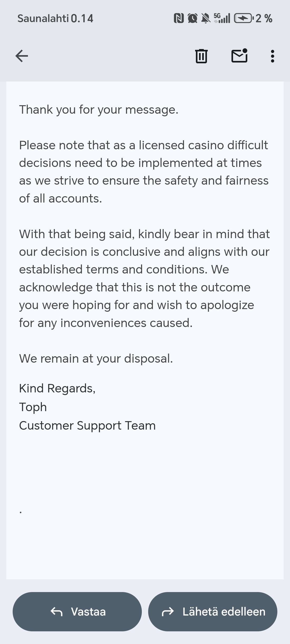Tap the charging battery icon

pos(243,18)
